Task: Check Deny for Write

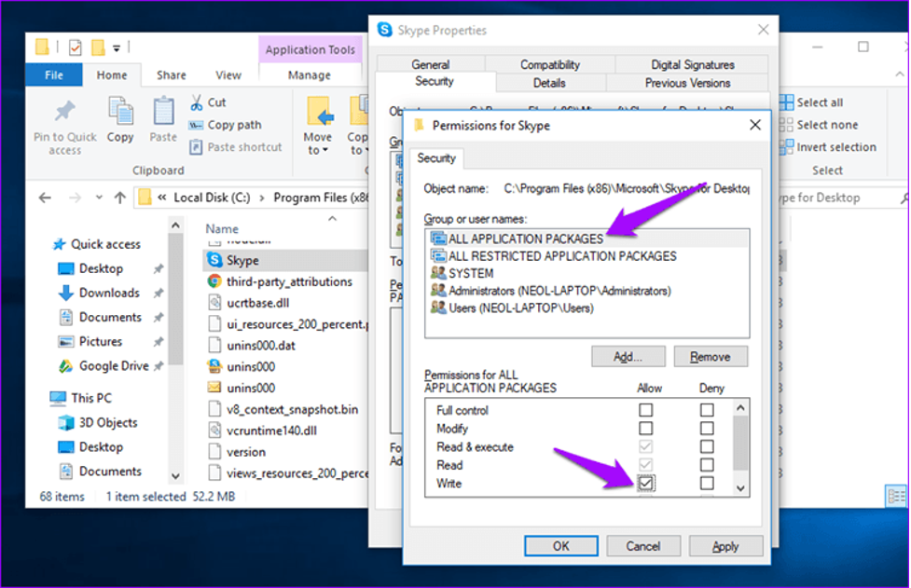Action: point(707,483)
